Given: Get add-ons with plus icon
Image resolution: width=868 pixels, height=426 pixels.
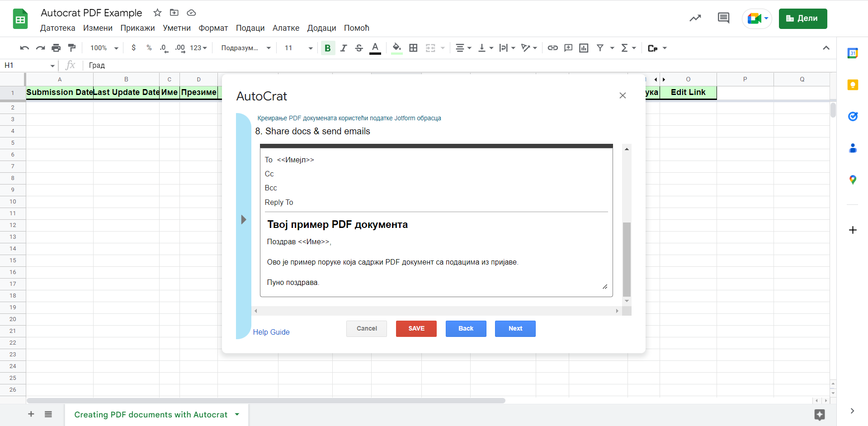Looking at the screenshot, I should [853, 230].
